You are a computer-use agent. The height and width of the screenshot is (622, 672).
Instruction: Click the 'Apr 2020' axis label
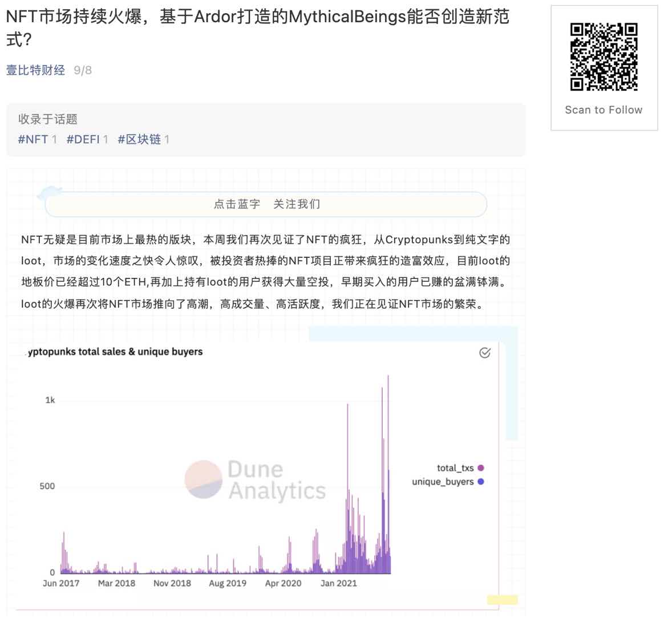284,583
